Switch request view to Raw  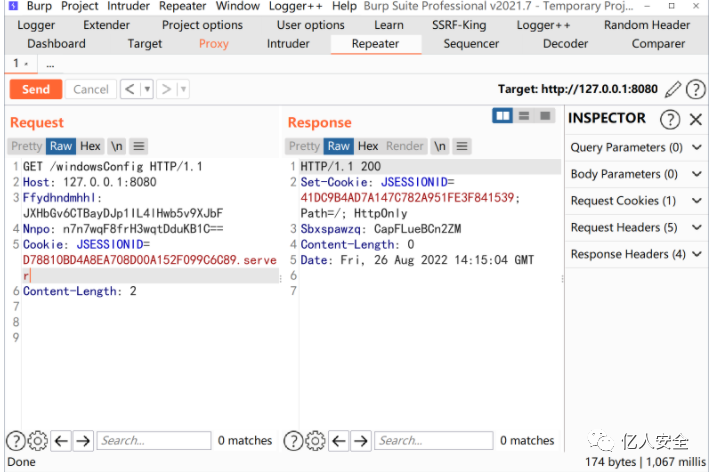[61, 146]
